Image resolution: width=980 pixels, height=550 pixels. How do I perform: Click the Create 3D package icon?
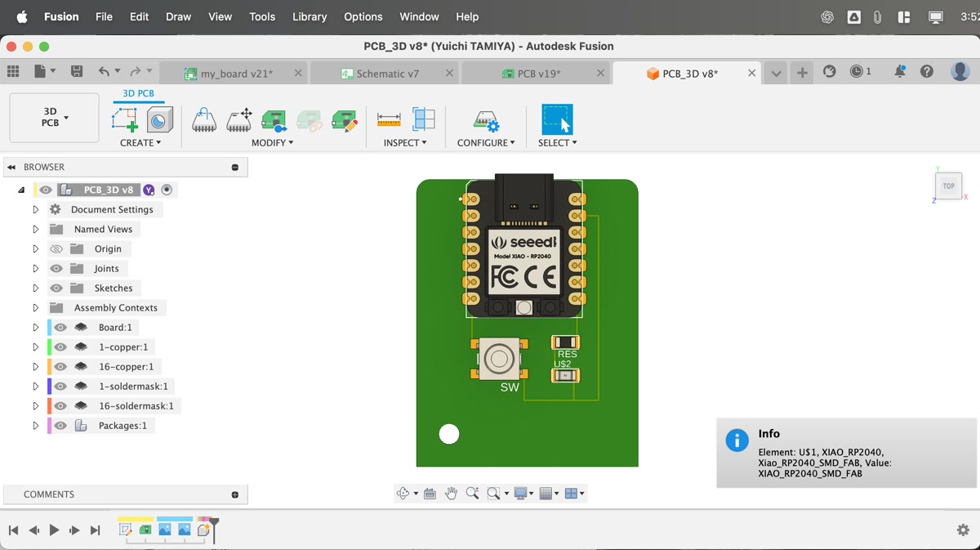pyautogui.click(x=160, y=120)
